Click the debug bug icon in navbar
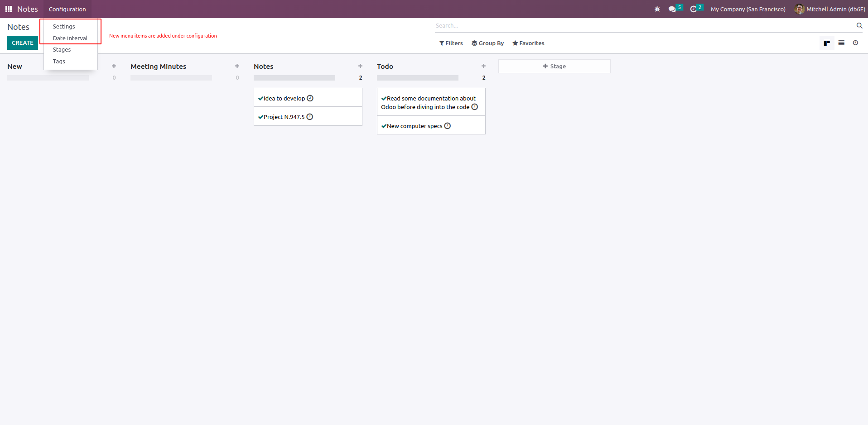 (657, 9)
